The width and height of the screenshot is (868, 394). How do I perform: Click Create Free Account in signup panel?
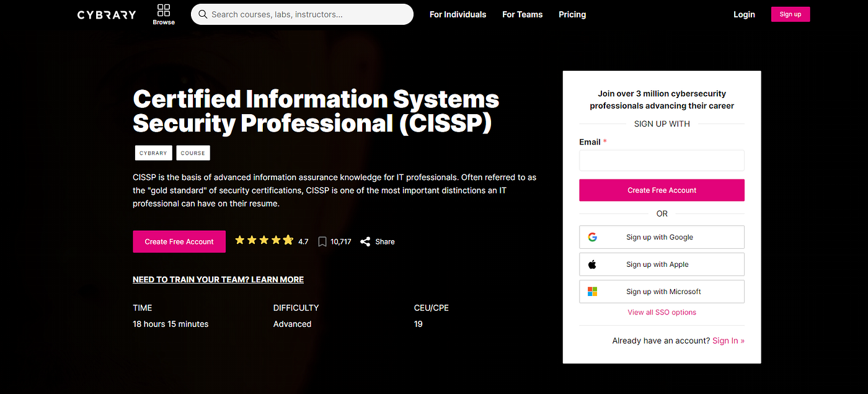(662, 190)
